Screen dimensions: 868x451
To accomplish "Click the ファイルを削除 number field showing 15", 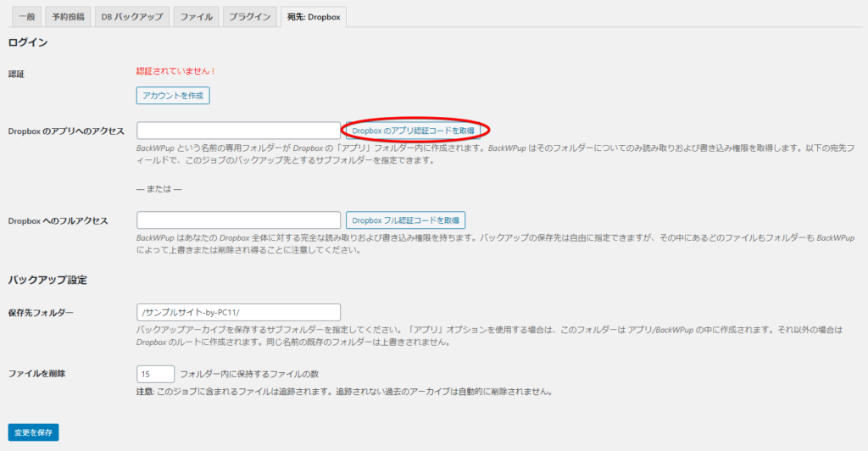I will (156, 374).
